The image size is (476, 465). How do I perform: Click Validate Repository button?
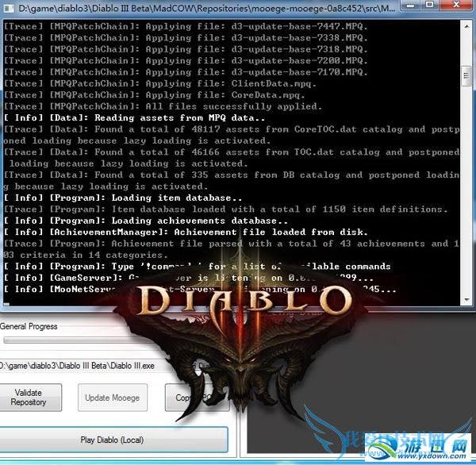point(30,398)
